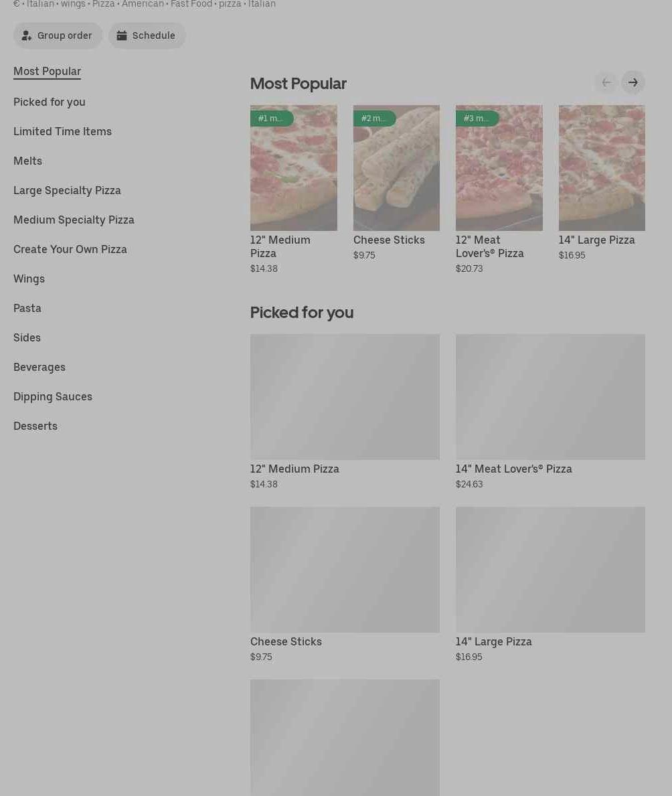Select Most Popular in the menu sidebar
Screen dimensions: 672x796
[47, 72]
